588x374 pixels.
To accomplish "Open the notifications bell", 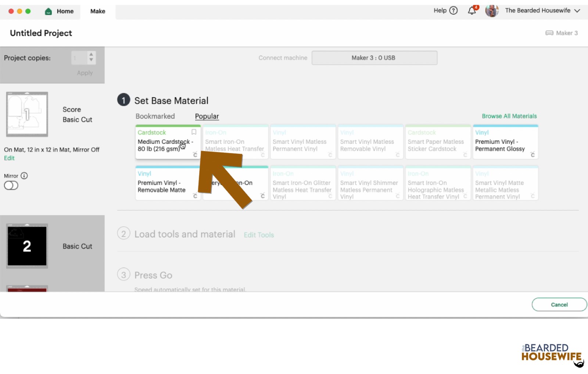I will (472, 10).
